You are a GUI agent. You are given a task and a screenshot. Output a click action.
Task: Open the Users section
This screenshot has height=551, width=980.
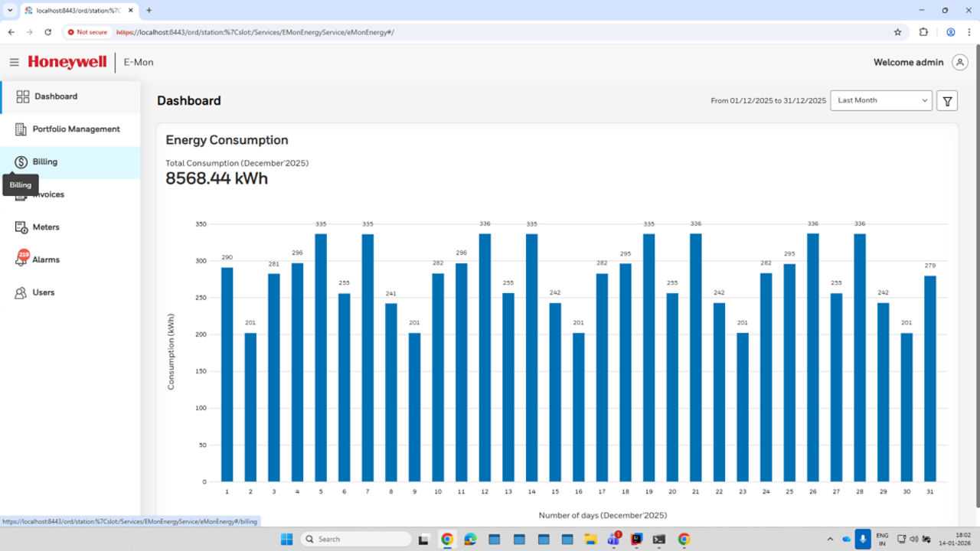click(x=70, y=292)
